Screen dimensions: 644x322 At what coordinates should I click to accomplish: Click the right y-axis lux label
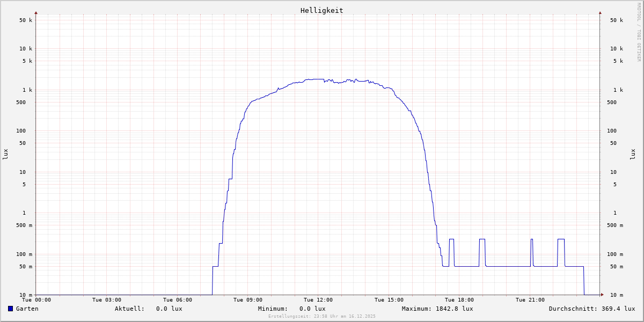(633, 154)
